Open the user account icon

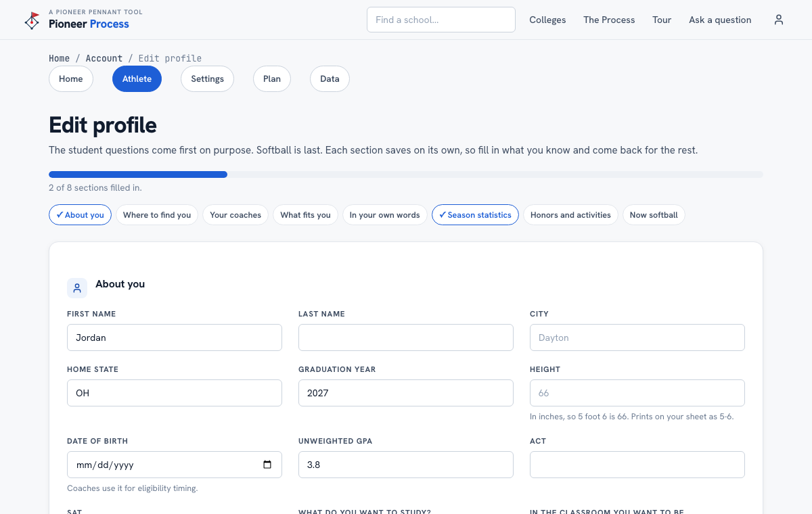pyautogui.click(x=779, y=20)
